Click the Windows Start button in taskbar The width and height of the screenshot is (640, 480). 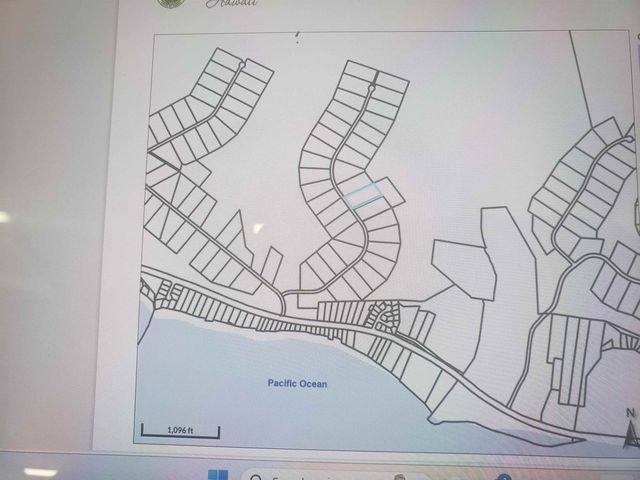219,475
